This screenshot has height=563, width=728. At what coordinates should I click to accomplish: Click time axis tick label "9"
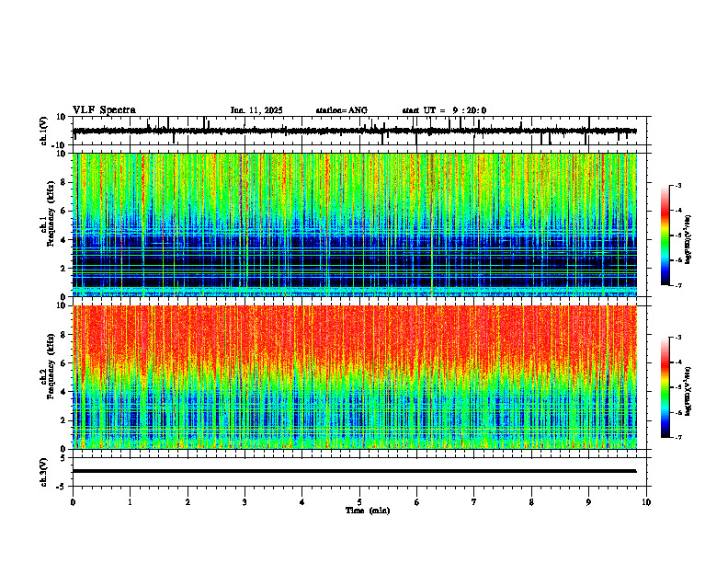click(588, 502)
